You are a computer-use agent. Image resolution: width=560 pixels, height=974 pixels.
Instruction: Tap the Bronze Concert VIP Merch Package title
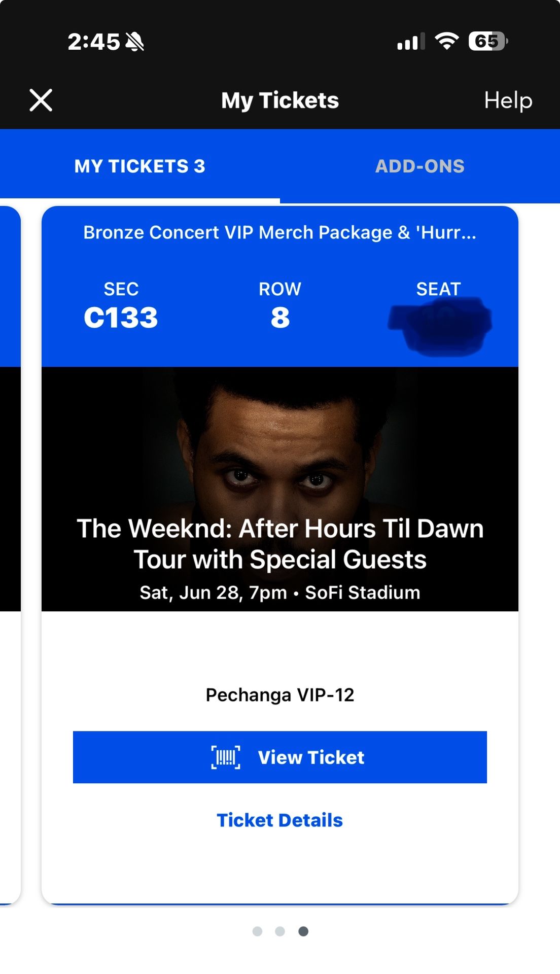pyautogui.click(x=279, y=232)
